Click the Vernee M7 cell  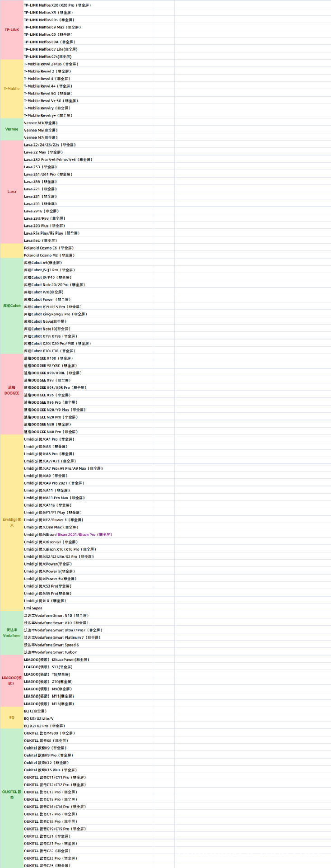(88, 137)
